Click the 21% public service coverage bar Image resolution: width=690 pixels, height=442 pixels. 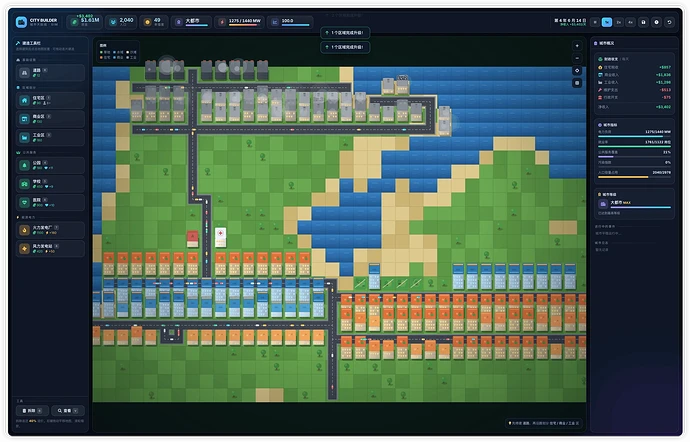[x=634, y=156]
